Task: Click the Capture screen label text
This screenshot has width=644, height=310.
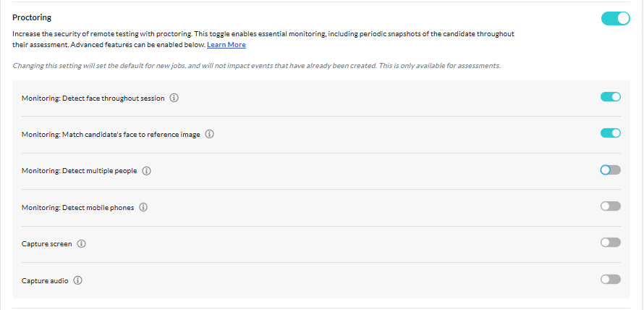Action: click(47, 244)
